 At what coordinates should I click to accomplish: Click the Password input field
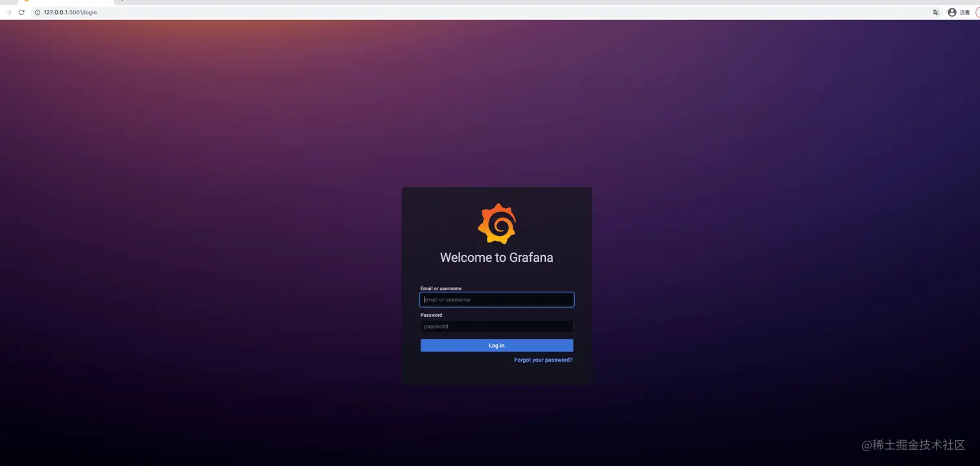[x=496, y=327]
